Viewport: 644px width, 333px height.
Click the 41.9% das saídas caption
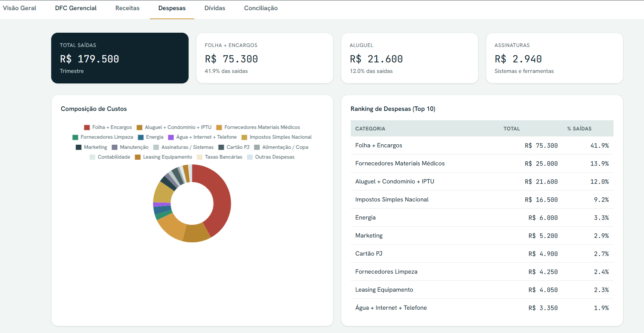tap(226, 71)
